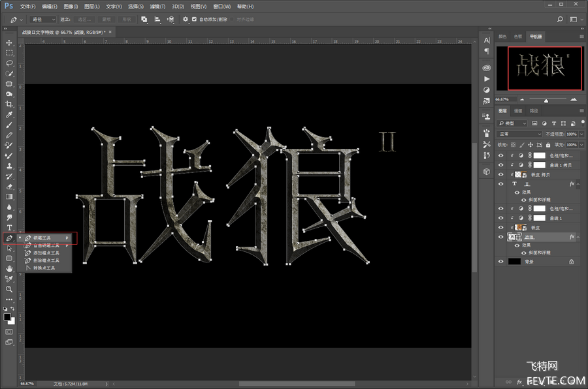Select the Hand tool
Screen dimensions: 588x389
[x=9, y=269]
